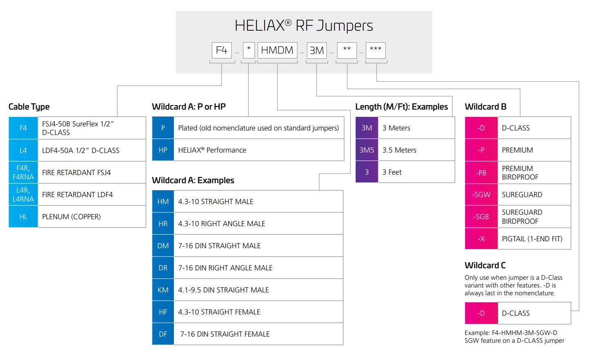Select the PIGTAIL (1-END FIT) description
This screenshot has height=364, width=600.
(x=532, y=239)
